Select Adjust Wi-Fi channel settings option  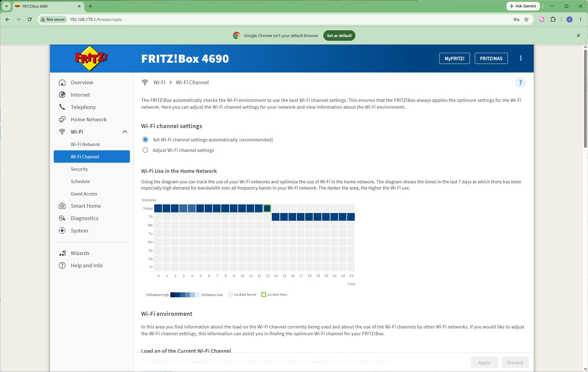(x=145, y=150)
